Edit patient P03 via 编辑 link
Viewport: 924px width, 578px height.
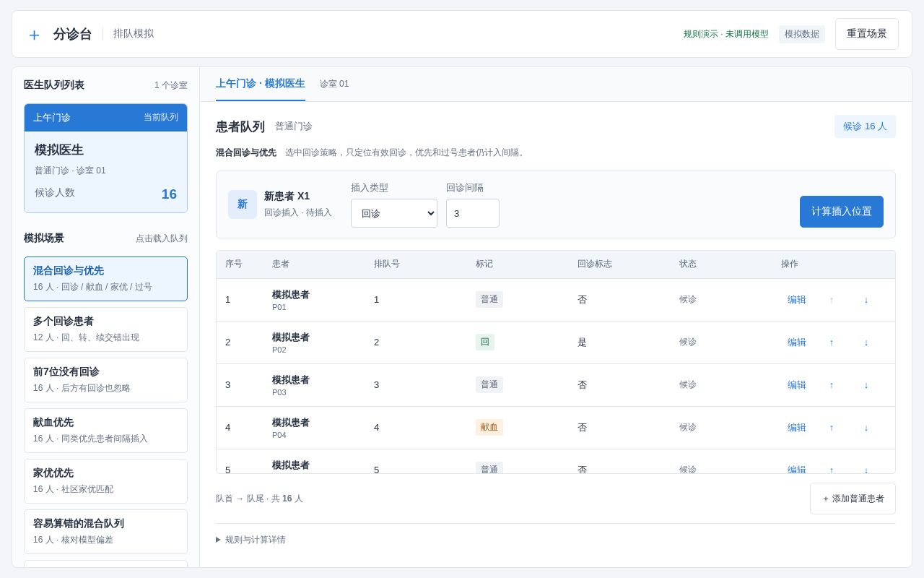click(797, 385)
